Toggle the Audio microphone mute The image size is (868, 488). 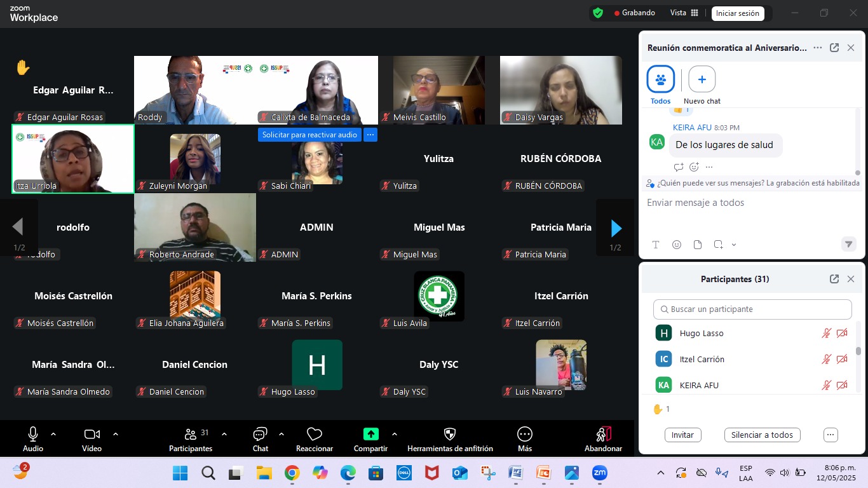33,434
